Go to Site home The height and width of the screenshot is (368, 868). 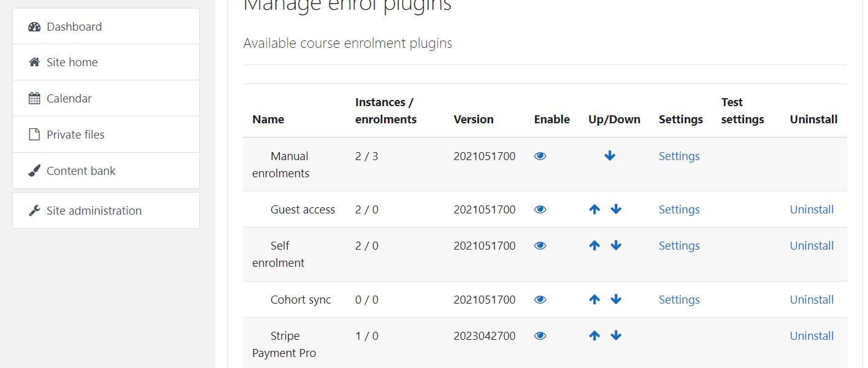pos(72,63)
